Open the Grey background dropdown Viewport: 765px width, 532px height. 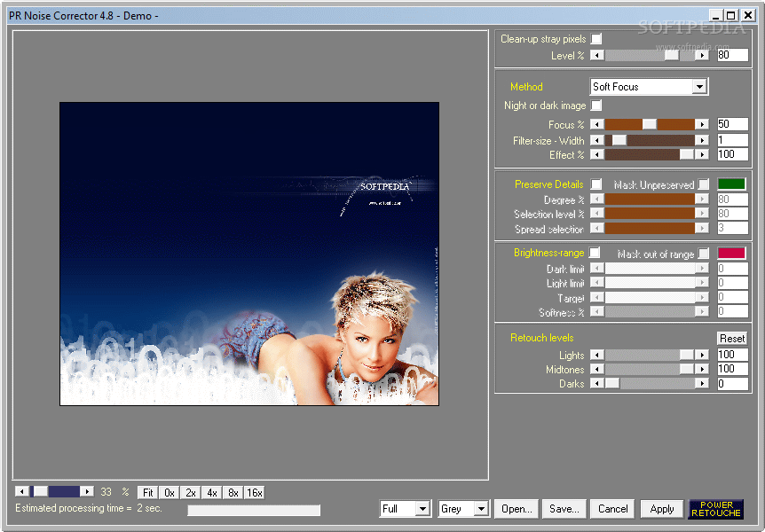click(481, 509)
